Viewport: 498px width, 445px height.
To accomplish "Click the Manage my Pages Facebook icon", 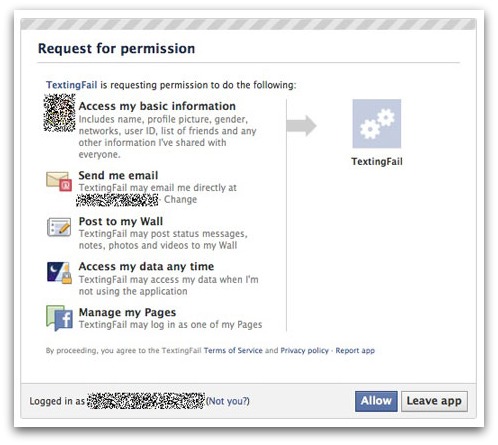I will 59,318.
